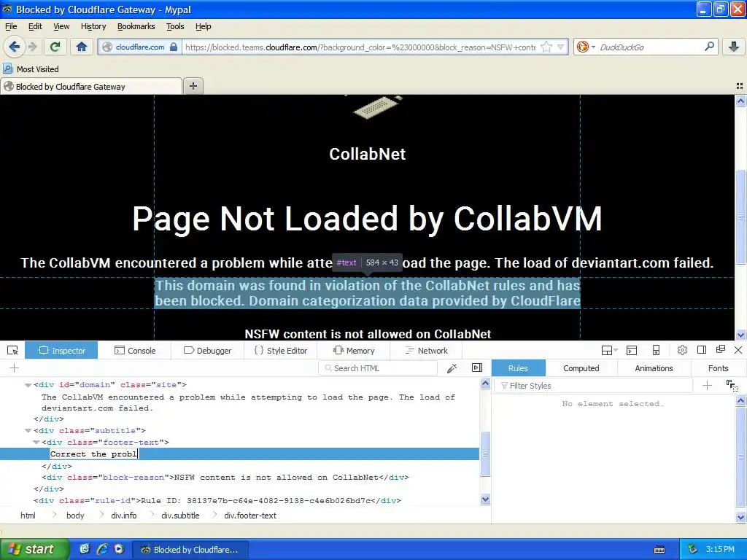This screenshot has height=560, width=747.
Task: Select the rule-id div line
Action: coord(217,500)
